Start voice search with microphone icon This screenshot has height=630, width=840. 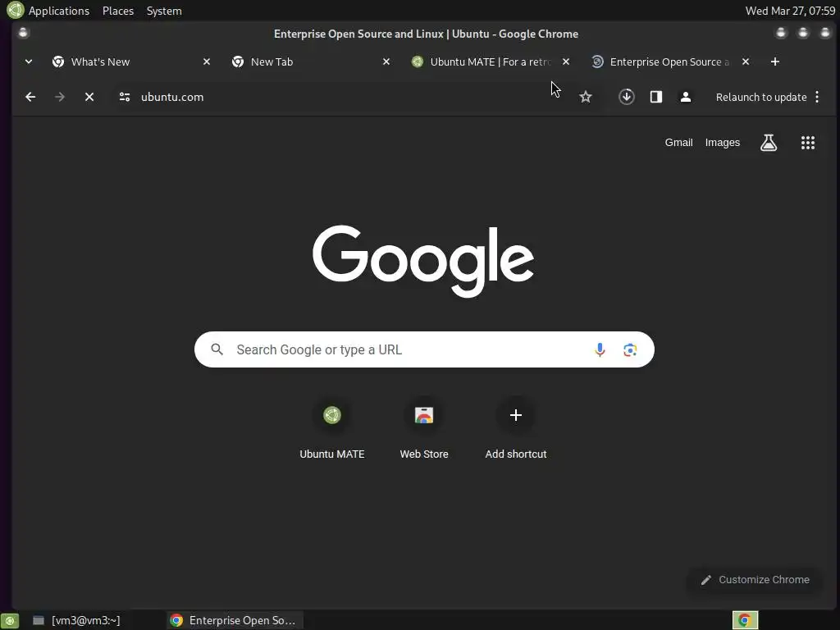point(600,349)
